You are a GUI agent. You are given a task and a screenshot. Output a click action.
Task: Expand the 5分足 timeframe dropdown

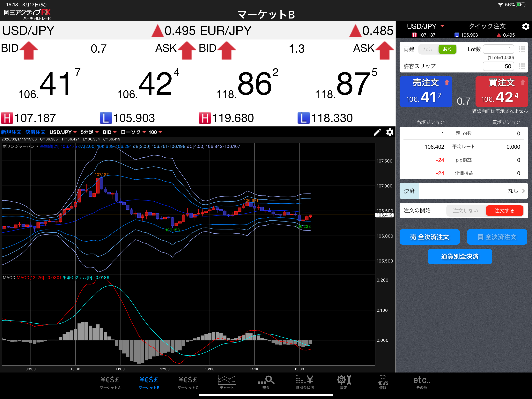tap(89, 132)
